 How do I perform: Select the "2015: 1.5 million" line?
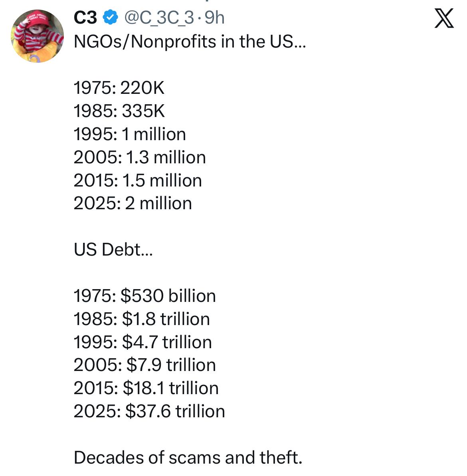coord(138,180)
